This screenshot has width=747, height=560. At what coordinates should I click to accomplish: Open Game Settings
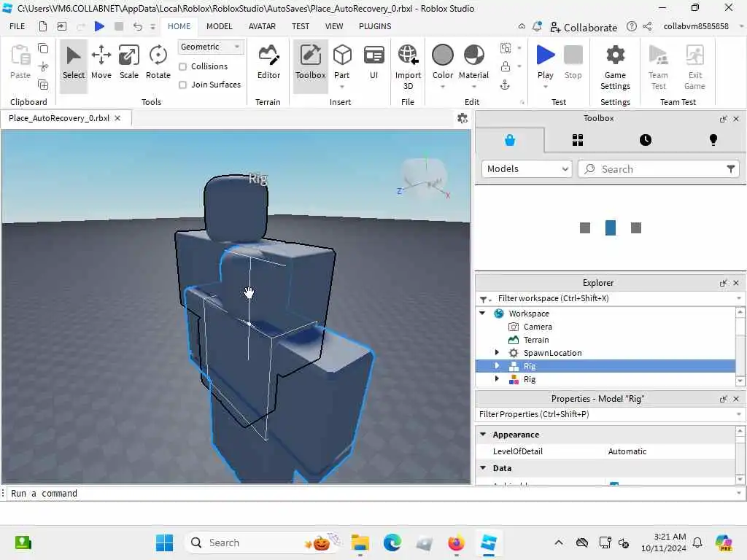point(615,66)
